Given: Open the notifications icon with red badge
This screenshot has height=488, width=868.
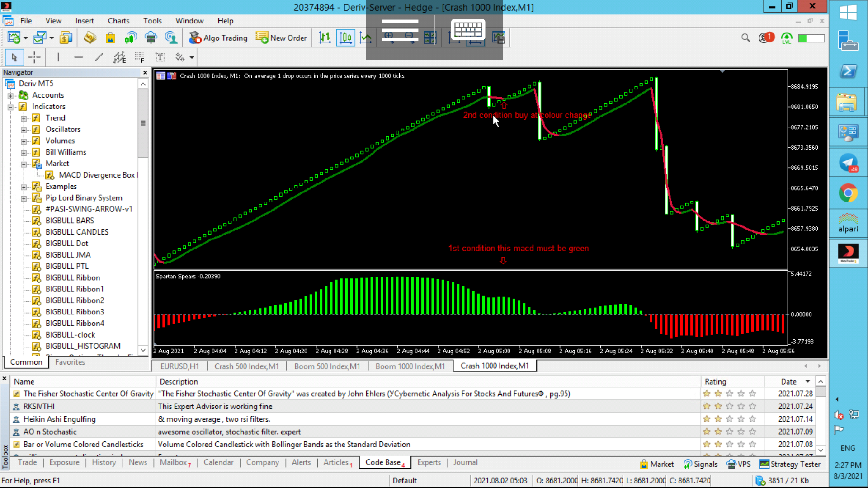Looking at the screenshot, I should point(766,38).
